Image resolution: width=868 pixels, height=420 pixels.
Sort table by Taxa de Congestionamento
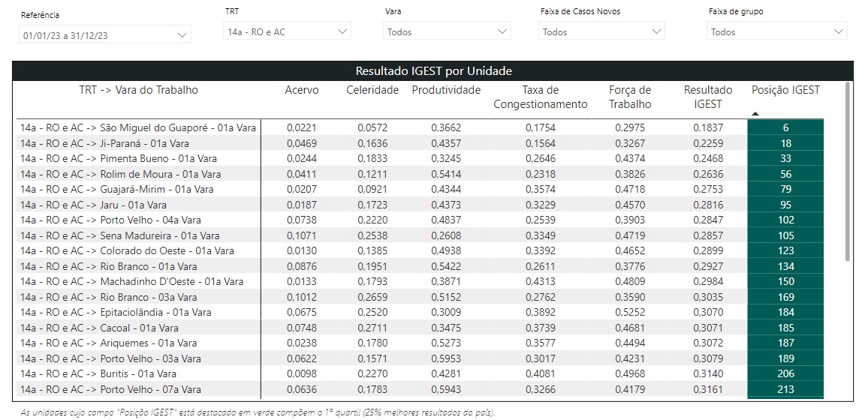pos(540,97)
